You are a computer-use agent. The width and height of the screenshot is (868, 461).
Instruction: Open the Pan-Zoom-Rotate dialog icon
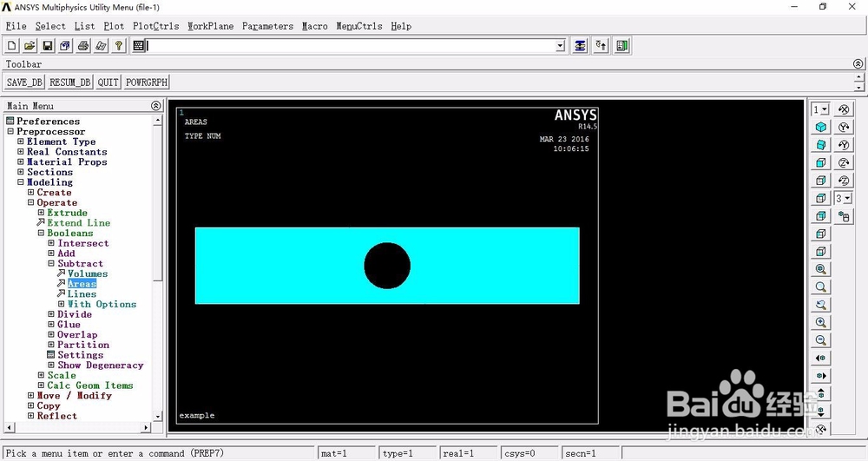65,46
